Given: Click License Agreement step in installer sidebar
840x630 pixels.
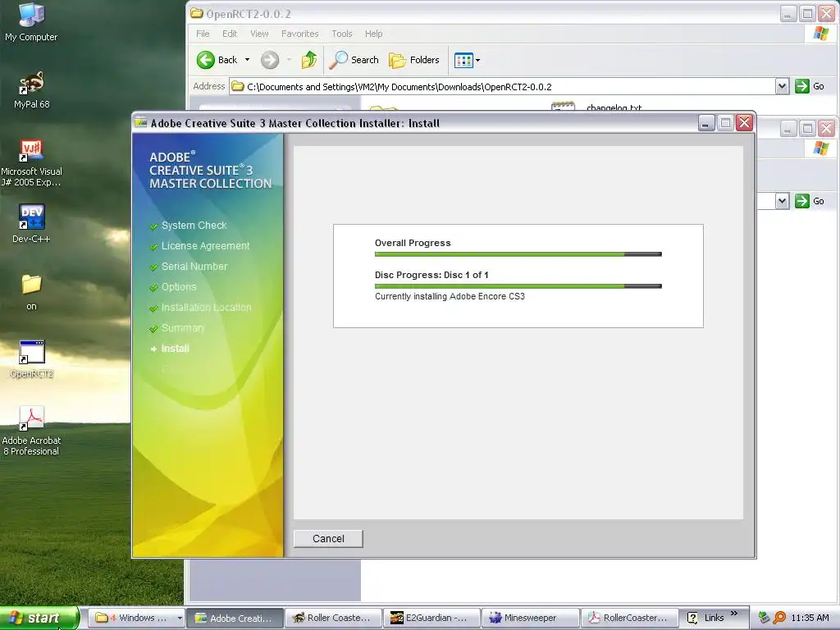Looking at the screenshot, I should click(206, 246).
